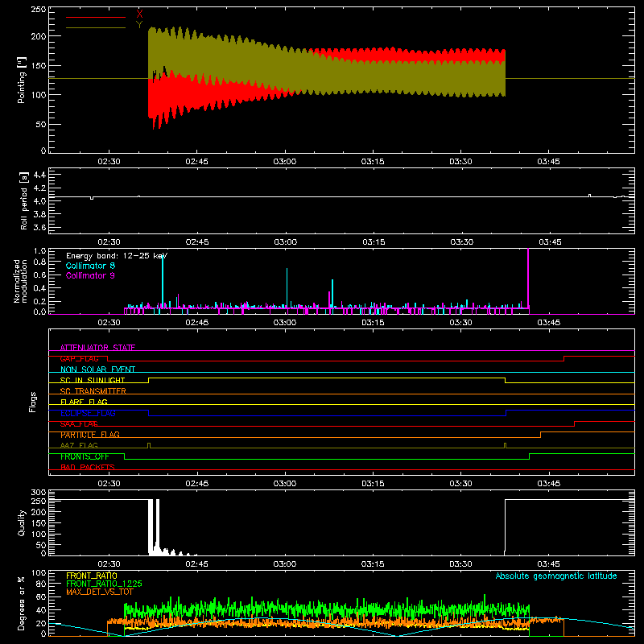Click the PARTICLE_FLAG label
The height and width of the screenshot is (644, 644).
pos(90,435)
